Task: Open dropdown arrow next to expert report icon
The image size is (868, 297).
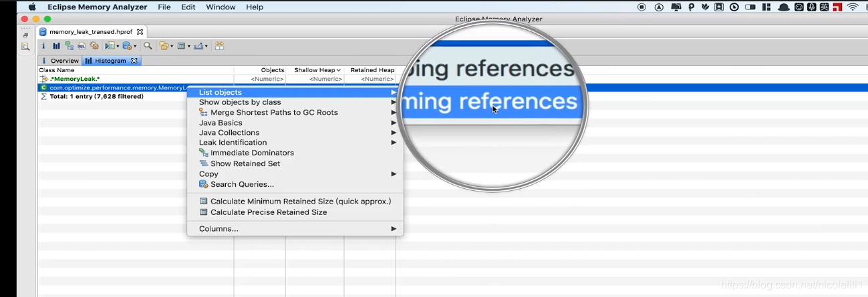Action: pos(118,47)
